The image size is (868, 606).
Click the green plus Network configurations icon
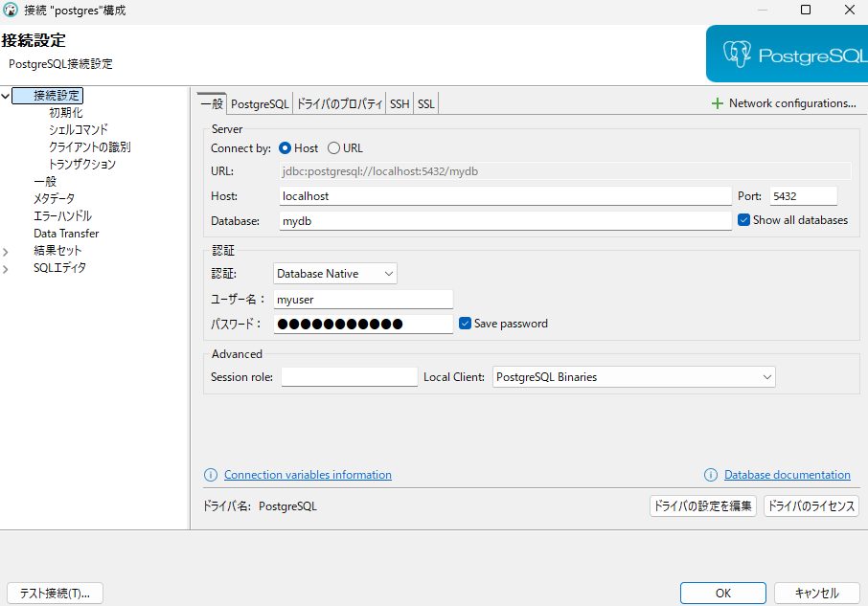coord(718,103)
